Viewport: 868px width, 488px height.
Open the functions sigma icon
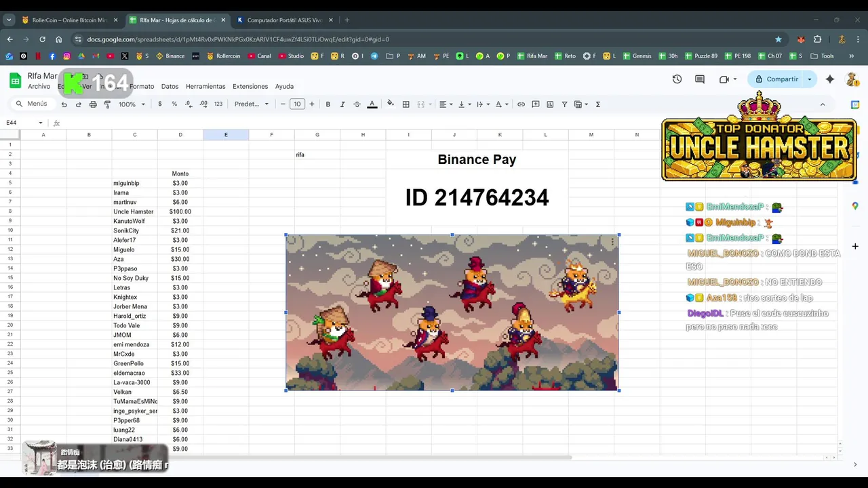tap(598, 104)
